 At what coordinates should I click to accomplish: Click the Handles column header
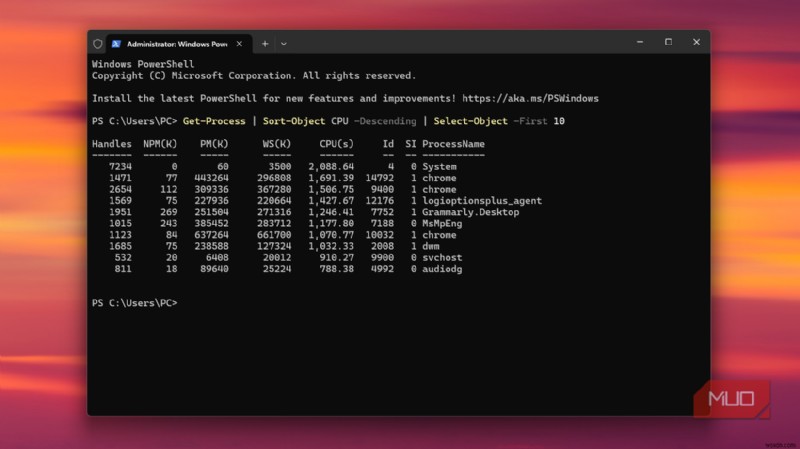112,144
